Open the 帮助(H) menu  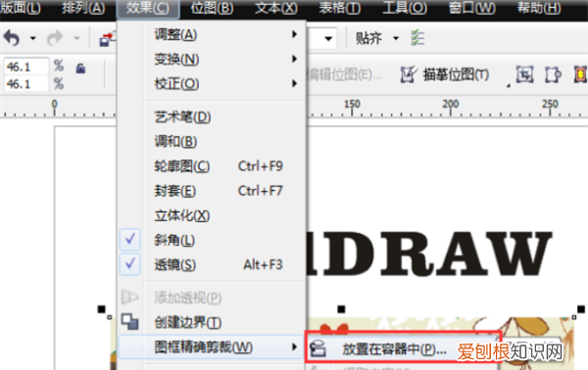[539, 8]
